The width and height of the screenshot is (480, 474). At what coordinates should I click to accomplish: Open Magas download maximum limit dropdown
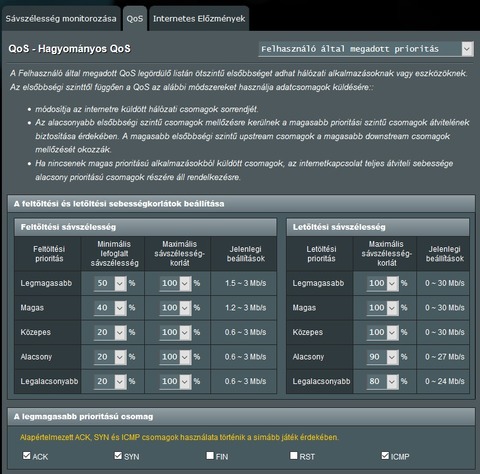point(382,308)
